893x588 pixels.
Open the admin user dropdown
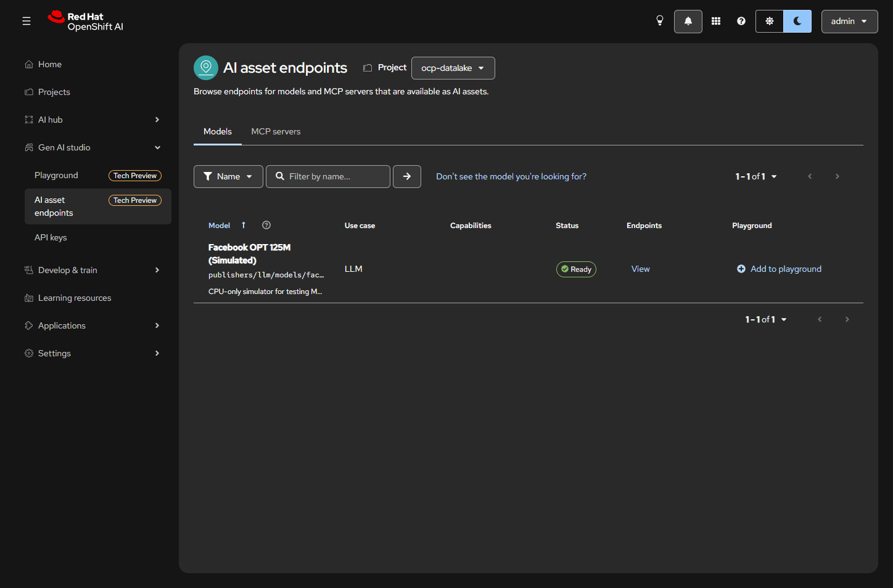point(849,21)
